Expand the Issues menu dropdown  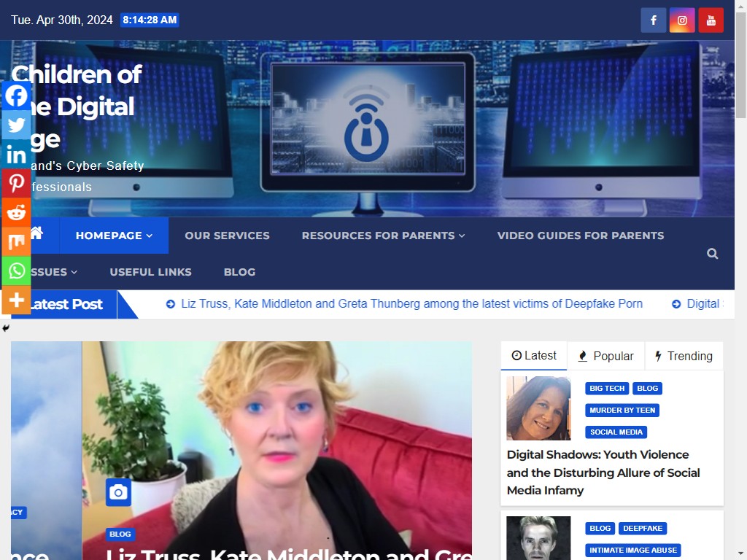point(53,272)
